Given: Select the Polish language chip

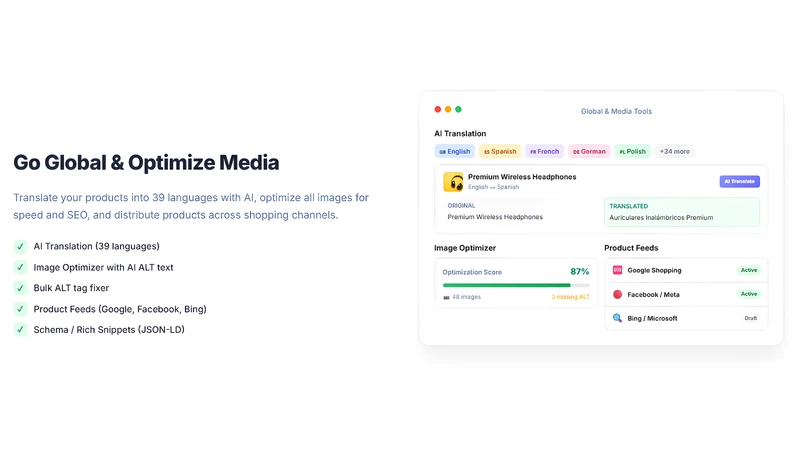Looking at the screenshot, I should click(633, 152).
